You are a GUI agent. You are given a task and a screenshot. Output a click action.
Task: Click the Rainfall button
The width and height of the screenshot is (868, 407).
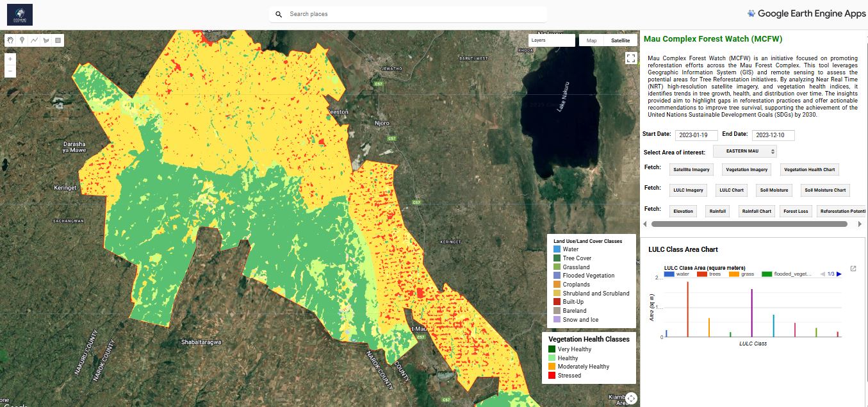(717, 211)
